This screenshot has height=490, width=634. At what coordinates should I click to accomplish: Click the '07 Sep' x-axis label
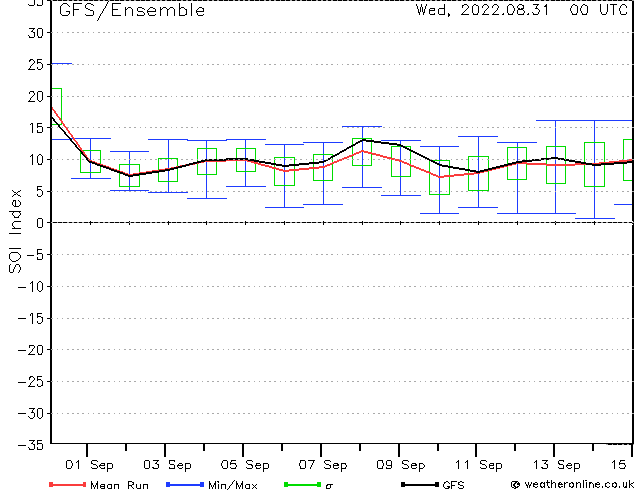pos(323,465)
